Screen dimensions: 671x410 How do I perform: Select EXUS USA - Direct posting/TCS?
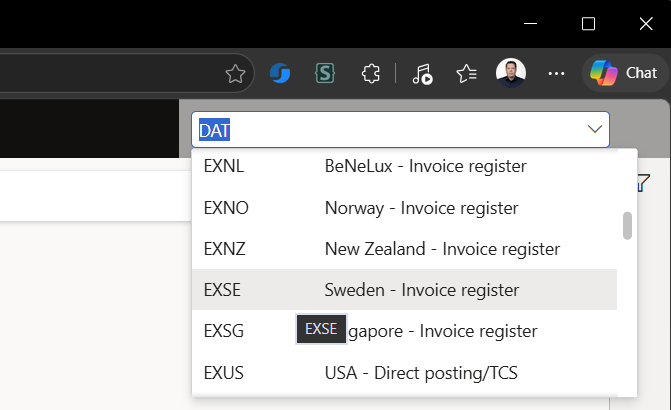tap(404, 373)
